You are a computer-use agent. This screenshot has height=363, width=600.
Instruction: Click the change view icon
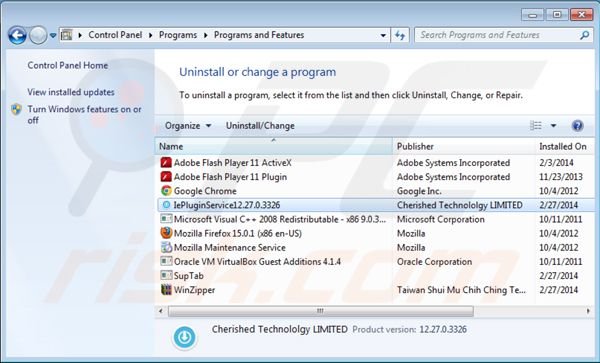click(x=536, y=125)
